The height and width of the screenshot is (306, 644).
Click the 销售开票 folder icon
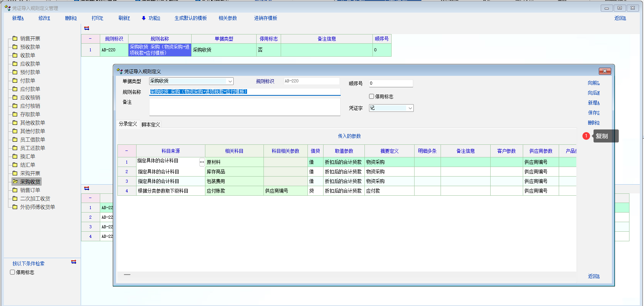(15, 38)
